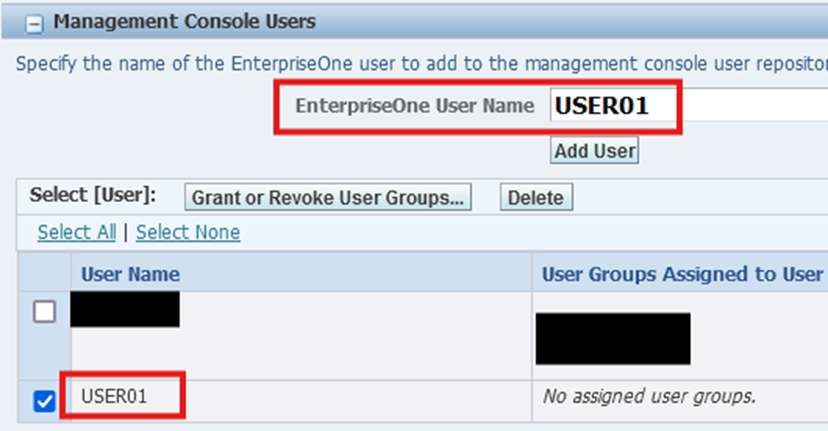Open Grant or Revoke User Groups

328,198
